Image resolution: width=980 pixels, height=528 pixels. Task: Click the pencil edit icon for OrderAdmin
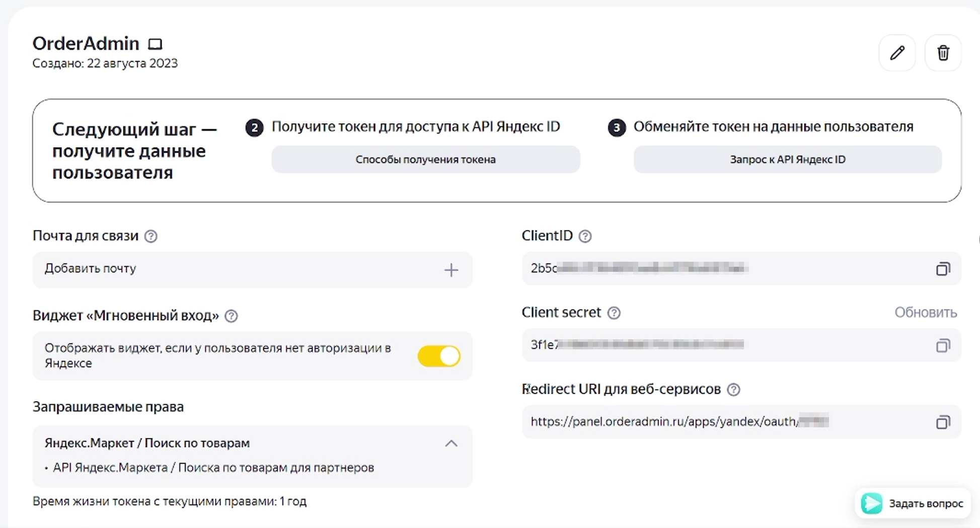pos(897,53)
